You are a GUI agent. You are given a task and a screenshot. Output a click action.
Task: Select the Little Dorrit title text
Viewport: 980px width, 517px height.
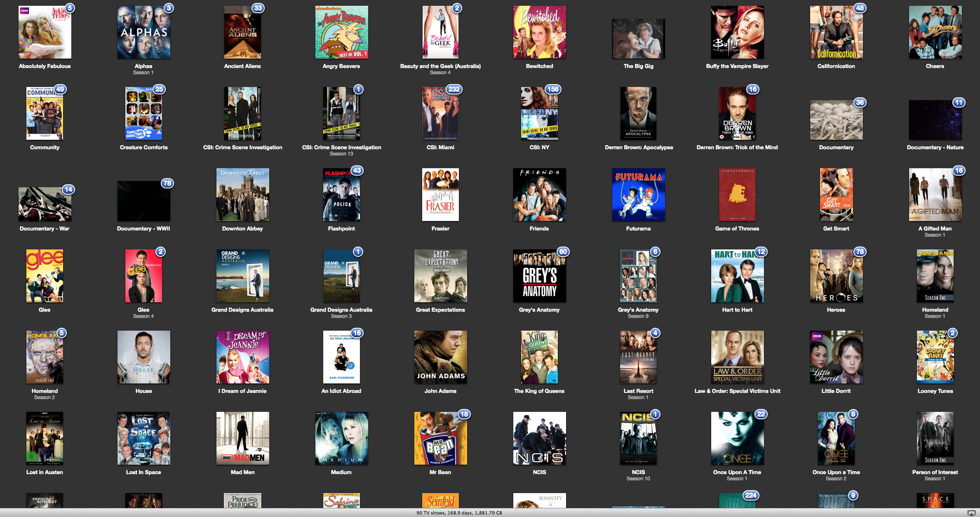[x=836, y=391]
